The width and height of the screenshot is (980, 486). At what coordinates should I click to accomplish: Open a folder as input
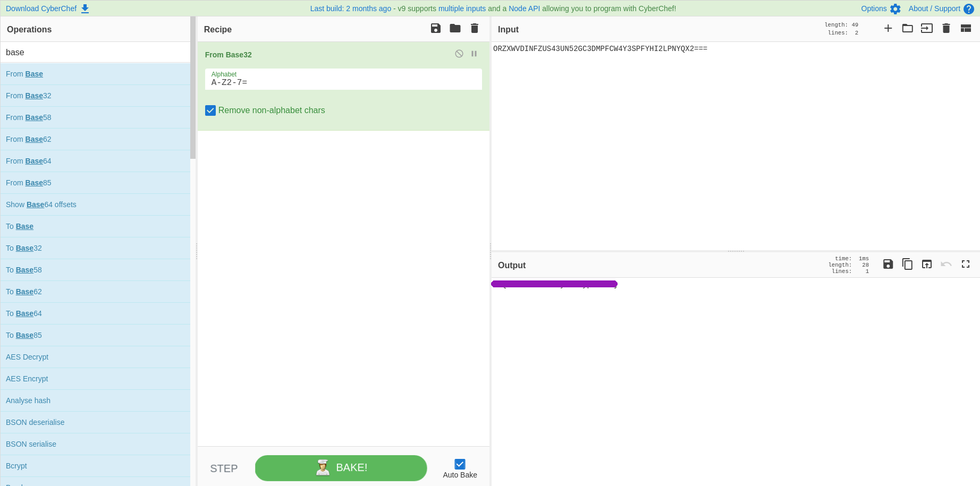coord(908,28)
